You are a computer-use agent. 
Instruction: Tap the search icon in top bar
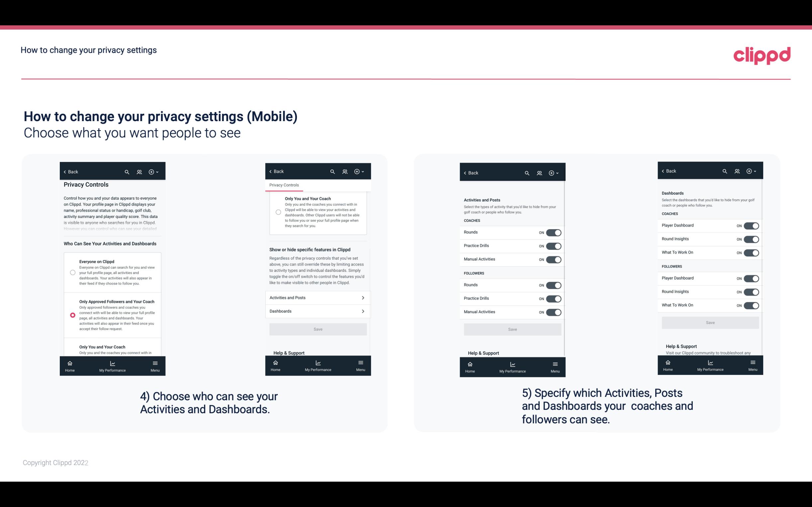[x=127, y=172]
